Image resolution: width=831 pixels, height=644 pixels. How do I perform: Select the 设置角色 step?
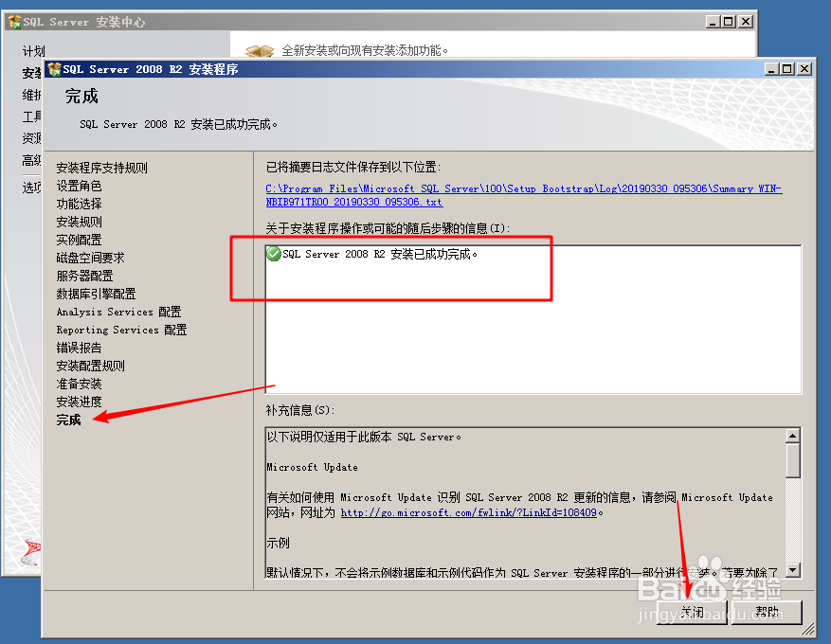(79, 186)
